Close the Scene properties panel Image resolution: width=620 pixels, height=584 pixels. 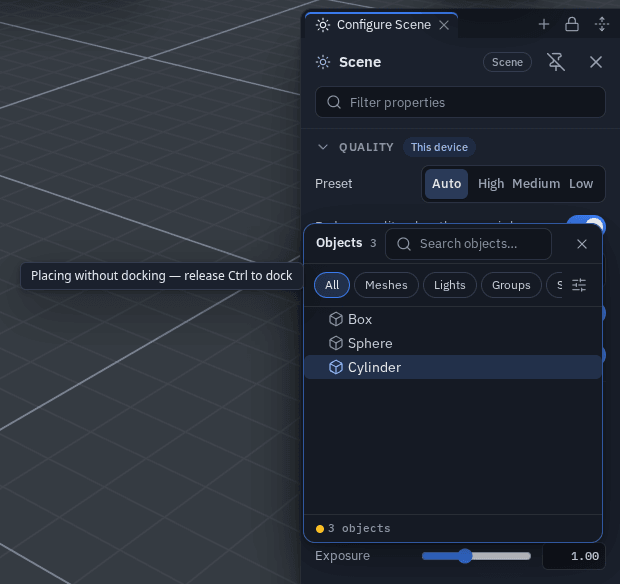(x=595, y=62)
